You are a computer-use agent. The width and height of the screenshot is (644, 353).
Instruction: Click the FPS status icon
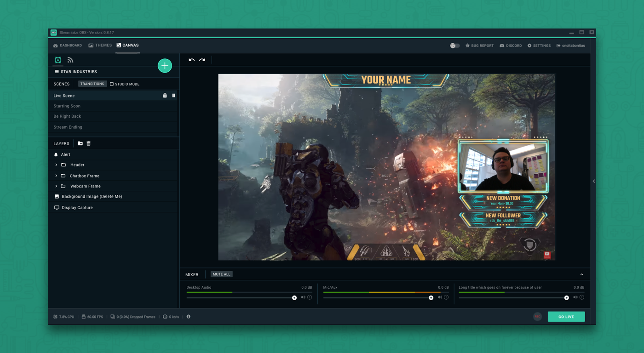click(83, 317)
